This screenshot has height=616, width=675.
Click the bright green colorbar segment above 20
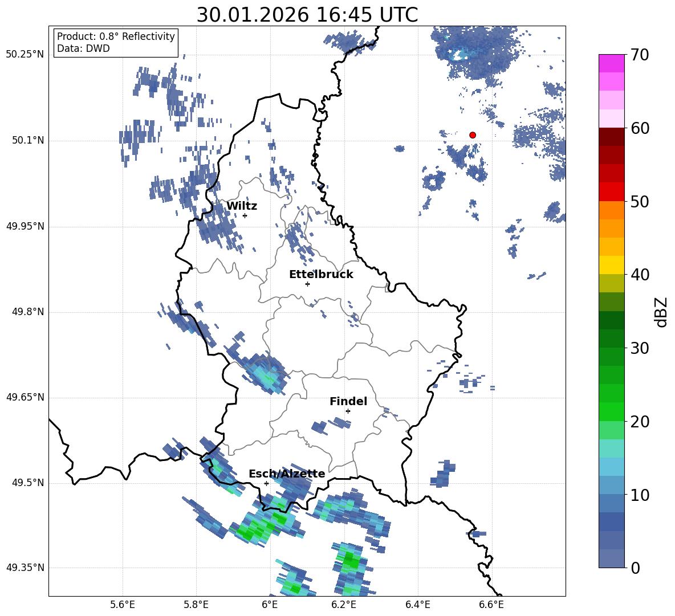coord(611,412)
